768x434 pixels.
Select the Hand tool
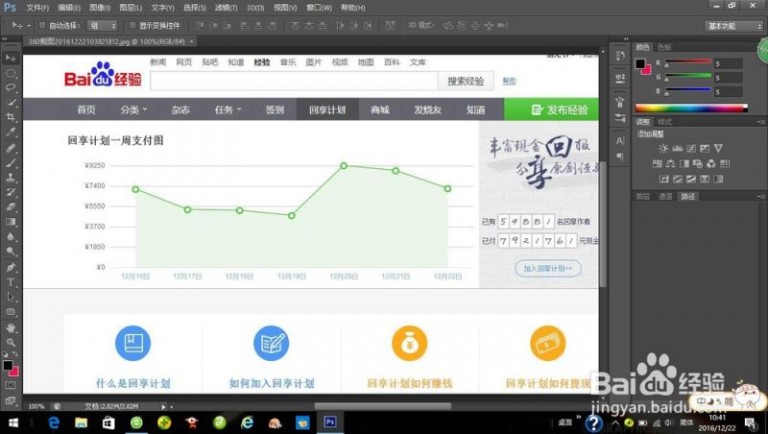click(10, 327)
